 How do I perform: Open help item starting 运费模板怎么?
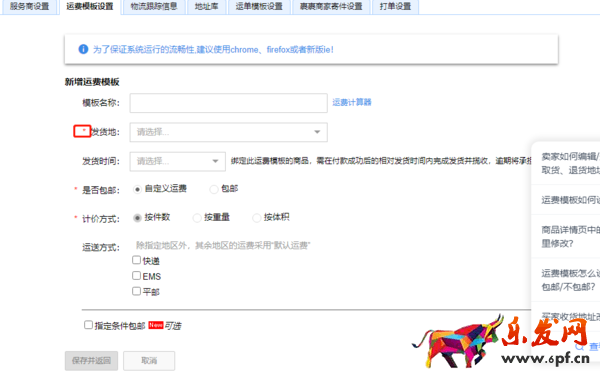570,280
